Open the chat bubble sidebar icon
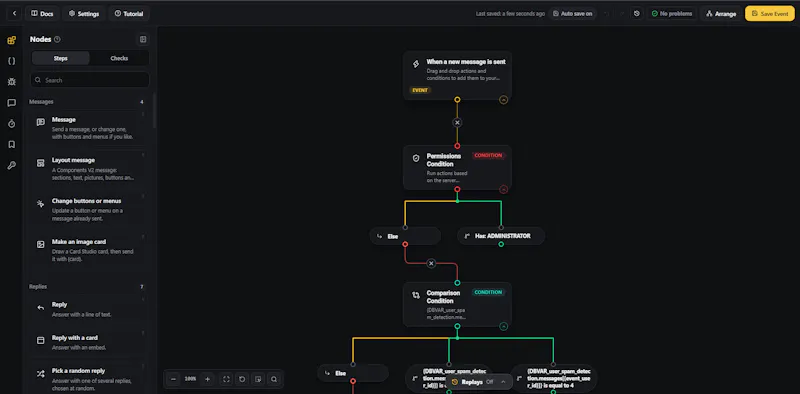The height and width of the screenshot is (394, 800). point(11,103)
